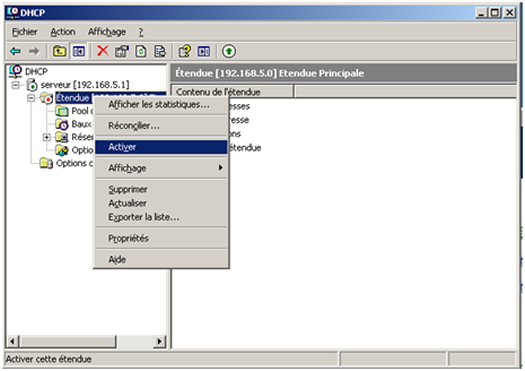Image resolution: width=525 pixels, height=371 pixels.
Task: Expand the Réservations tree node
Action: pyautogui.click(x=47, y=137)
